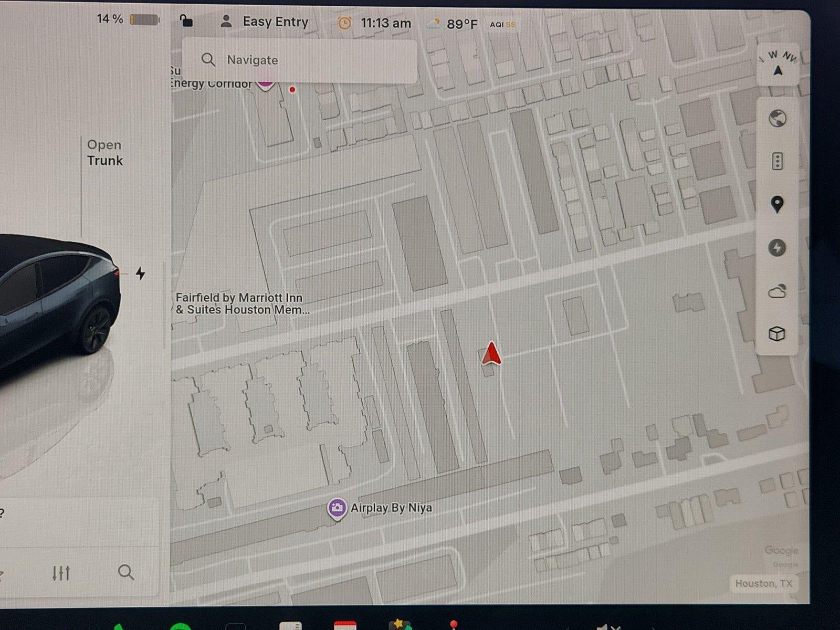Open the sliders quick controls icon
This screenshot has height=630, width=840.
pos(61,573)
